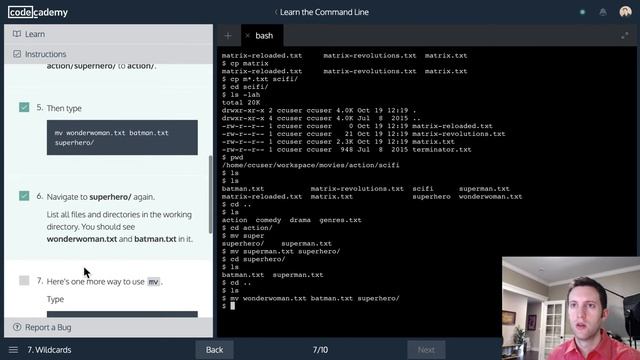Toggle the checkbox for step 6

click(24, 196)
